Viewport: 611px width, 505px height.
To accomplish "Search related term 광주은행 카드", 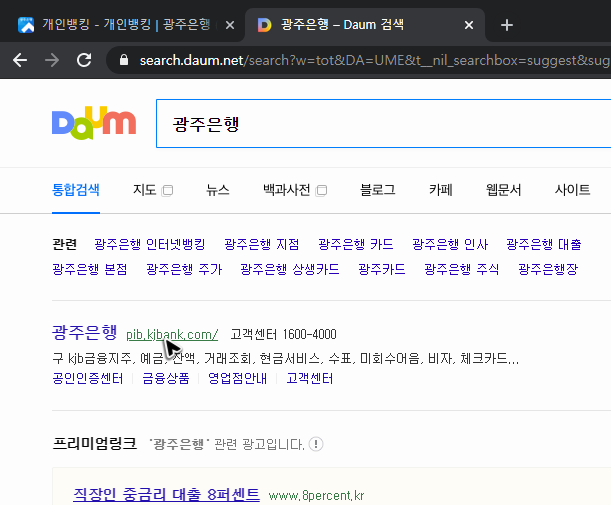I will pyautogui.click(x=356, y=244).
